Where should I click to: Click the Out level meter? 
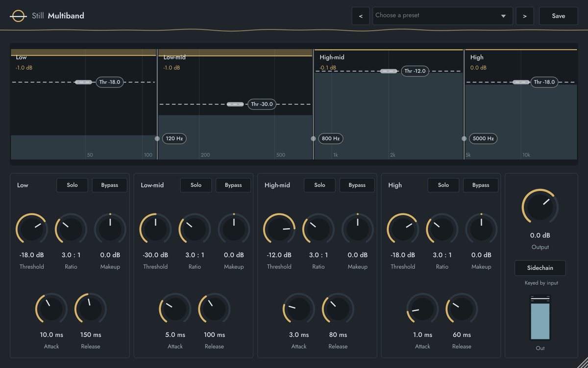coord(540,318)
